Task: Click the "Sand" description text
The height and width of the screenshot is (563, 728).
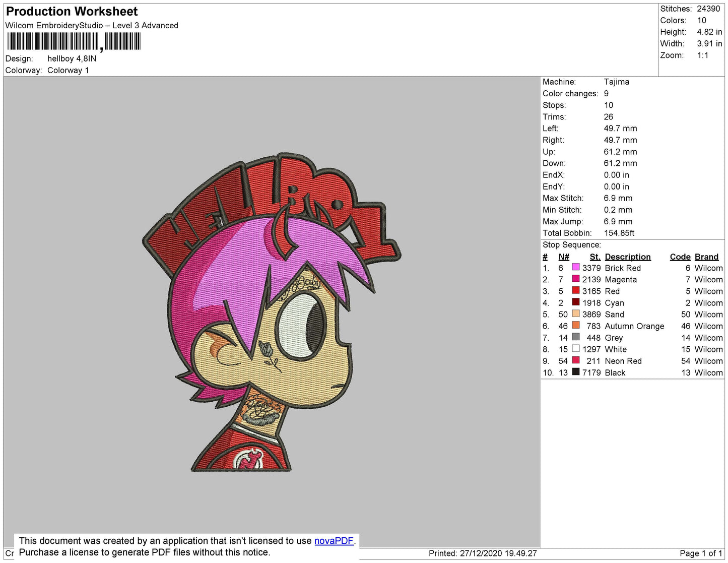Action: point(614,315)
